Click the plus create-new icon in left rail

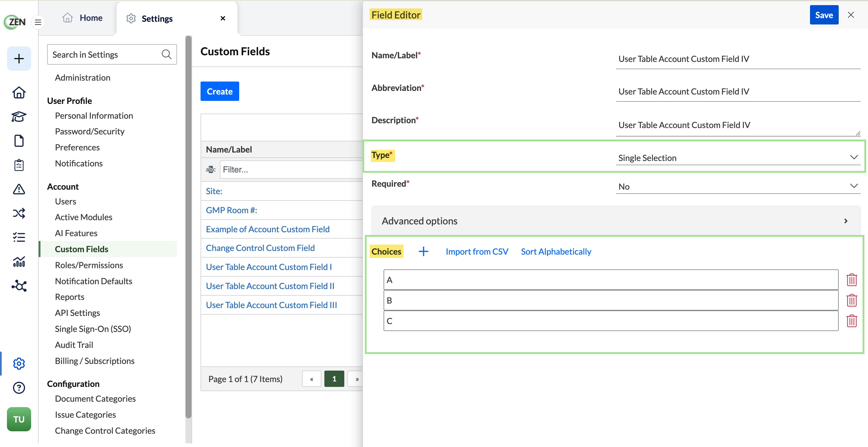[19, 59]
